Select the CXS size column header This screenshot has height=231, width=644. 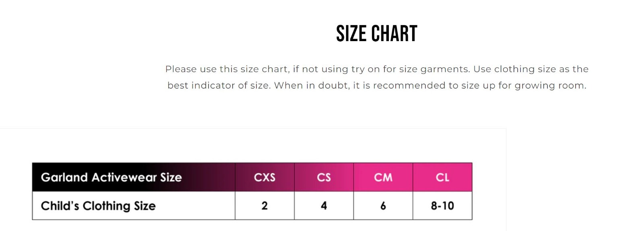pos(264,177)
